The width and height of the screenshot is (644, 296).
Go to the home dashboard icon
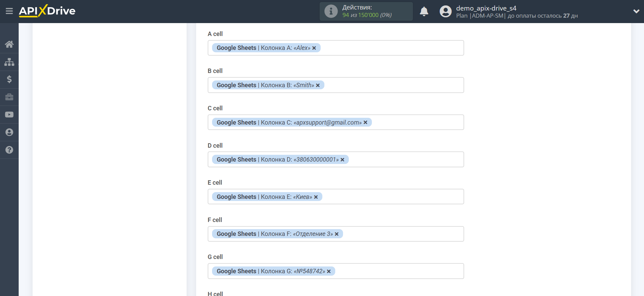[x=9, y=44]
